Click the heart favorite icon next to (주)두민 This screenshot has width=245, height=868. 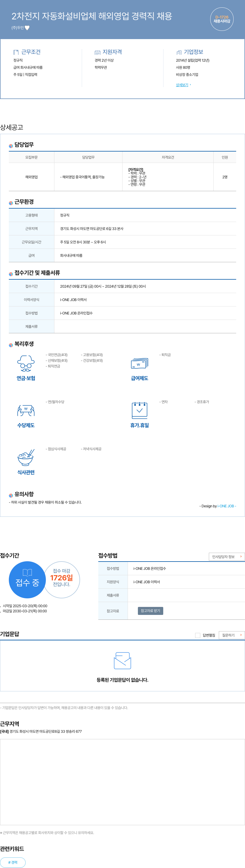(x=27, y=28)
